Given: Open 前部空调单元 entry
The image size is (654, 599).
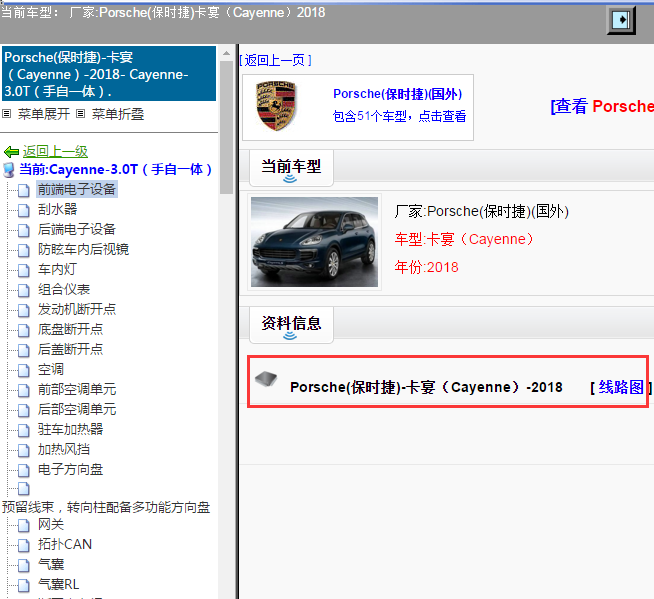Looking at the screenshot, I should click(x=77, y=390).
